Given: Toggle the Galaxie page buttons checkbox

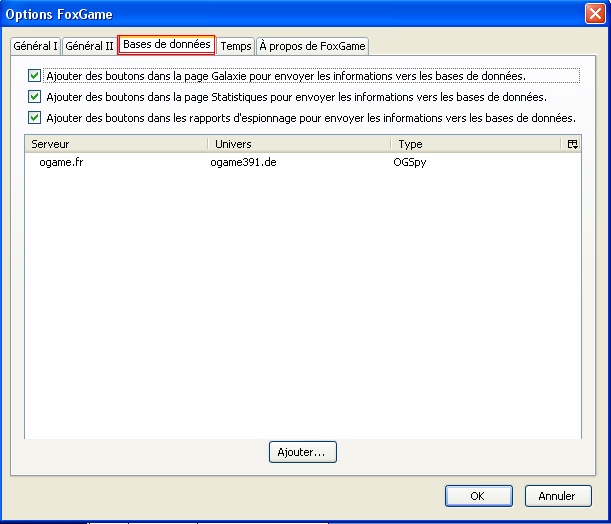Looking at the screenshot, I should [x=35, y=76].
